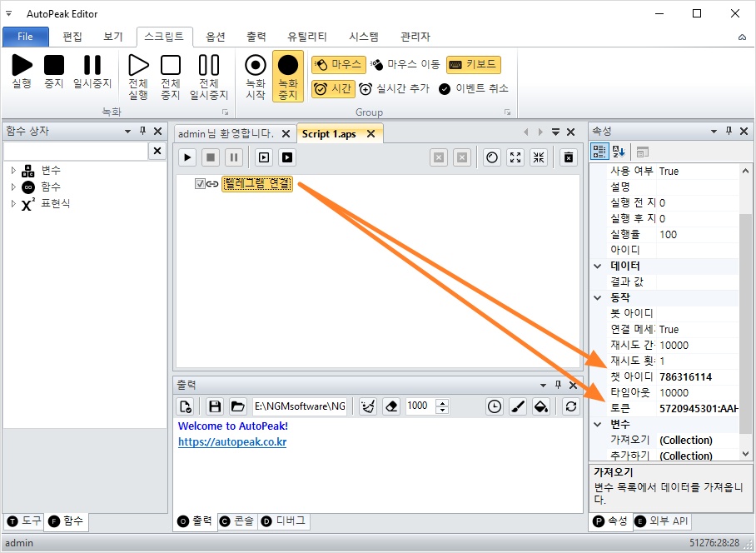The image size is (756, 553).
Task: Stop recording with 녹화 중지
Action: coord(288,76)
